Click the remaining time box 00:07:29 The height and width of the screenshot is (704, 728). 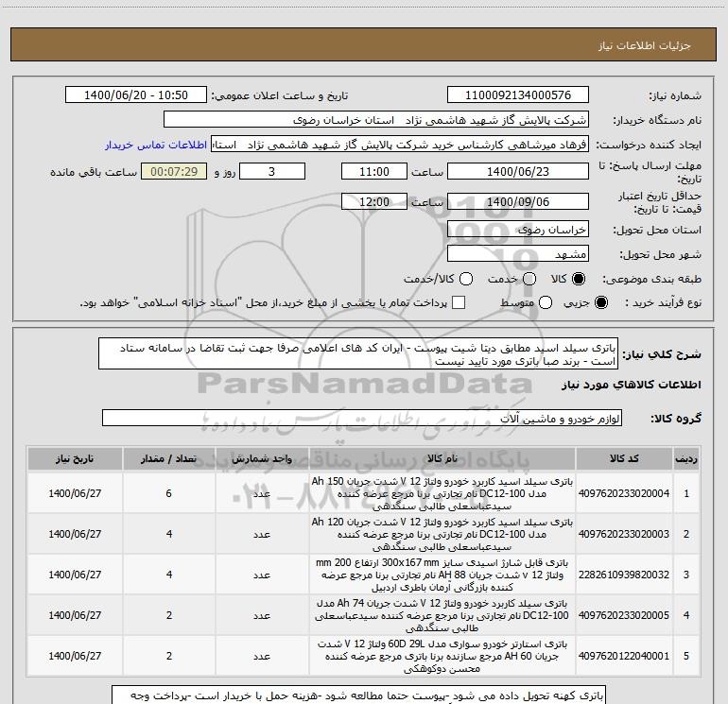pos(172,172)
